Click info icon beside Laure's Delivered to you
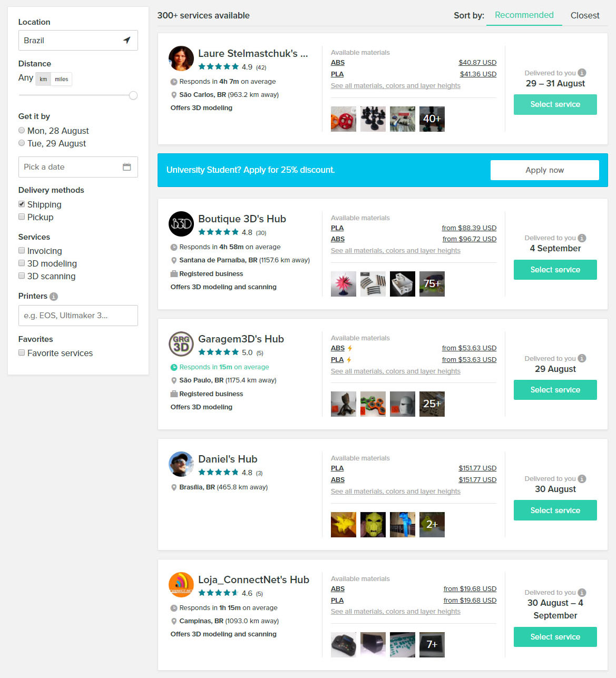The width and height of the screenshot is (616, 678). tap(582, 73)
